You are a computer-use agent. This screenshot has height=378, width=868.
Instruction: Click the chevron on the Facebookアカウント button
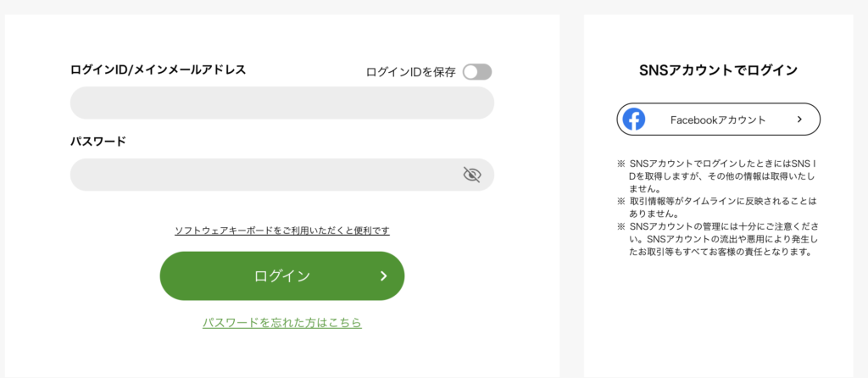click(799, 119)
